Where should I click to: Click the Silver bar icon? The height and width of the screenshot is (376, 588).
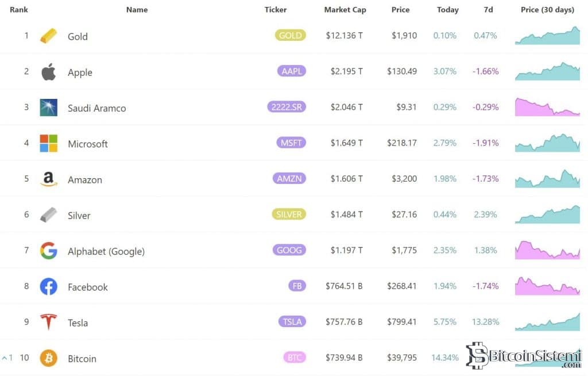click(49, 215)
